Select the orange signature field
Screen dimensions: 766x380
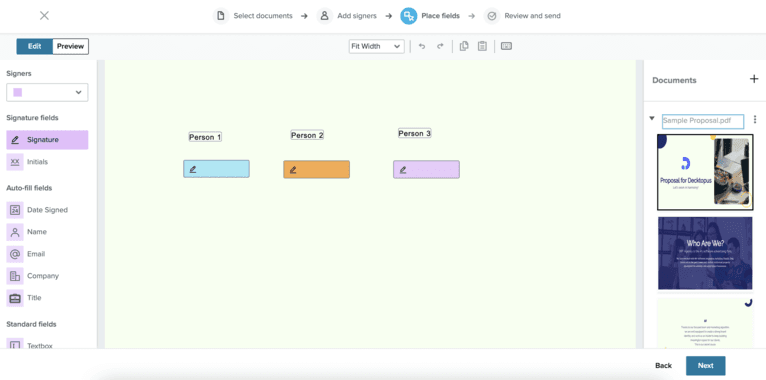[317, 169]
